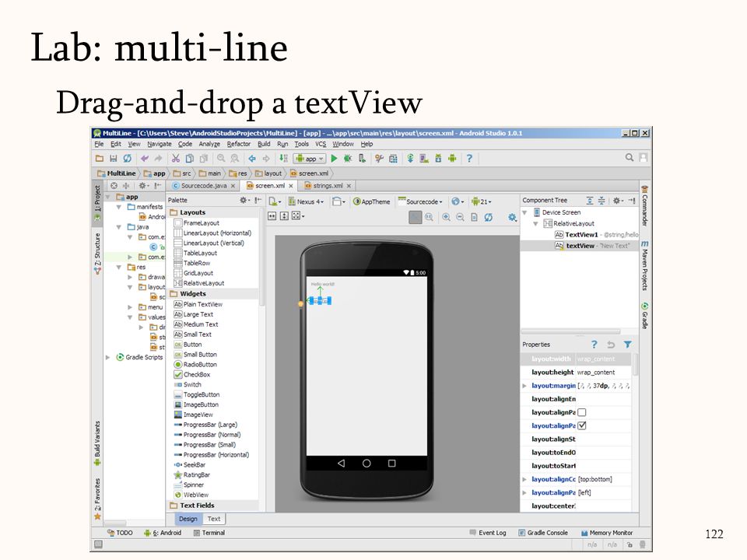This screenshot has width=747, height=560.
Task: Open the Help question mark icon
Action: (469, 159)
